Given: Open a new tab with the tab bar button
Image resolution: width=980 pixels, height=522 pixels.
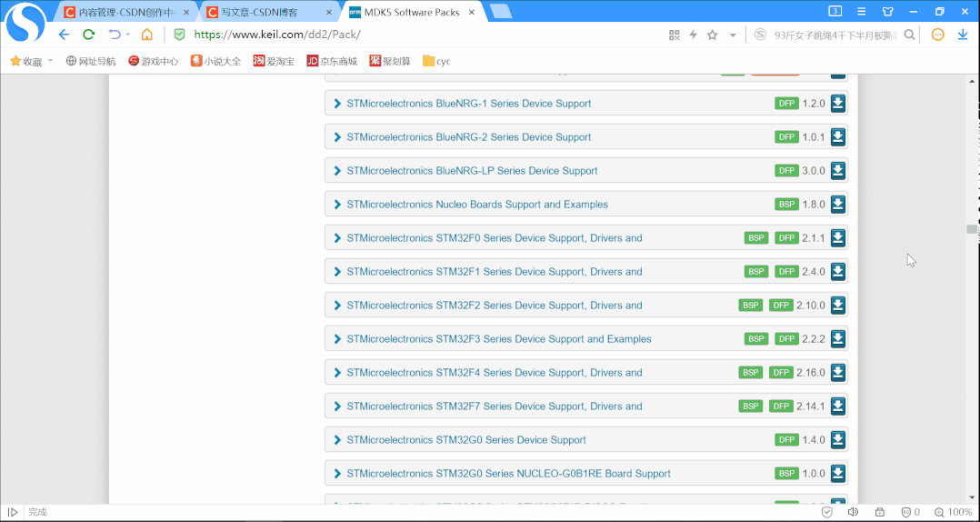Looking at the screenshot, I should tap(501, 11).
